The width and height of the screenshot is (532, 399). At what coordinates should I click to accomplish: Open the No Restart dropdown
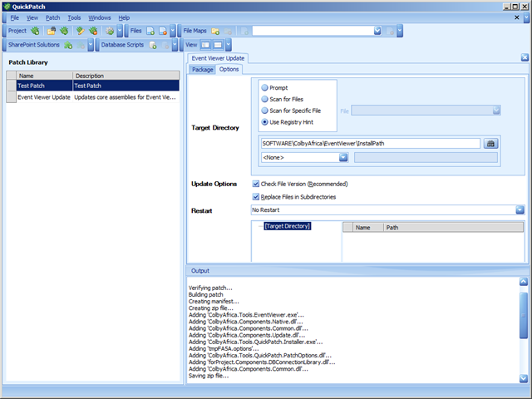pos(520,210)
